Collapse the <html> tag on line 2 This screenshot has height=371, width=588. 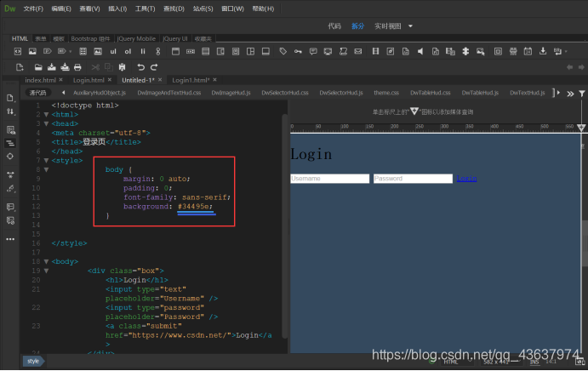[x=46, y=114]
